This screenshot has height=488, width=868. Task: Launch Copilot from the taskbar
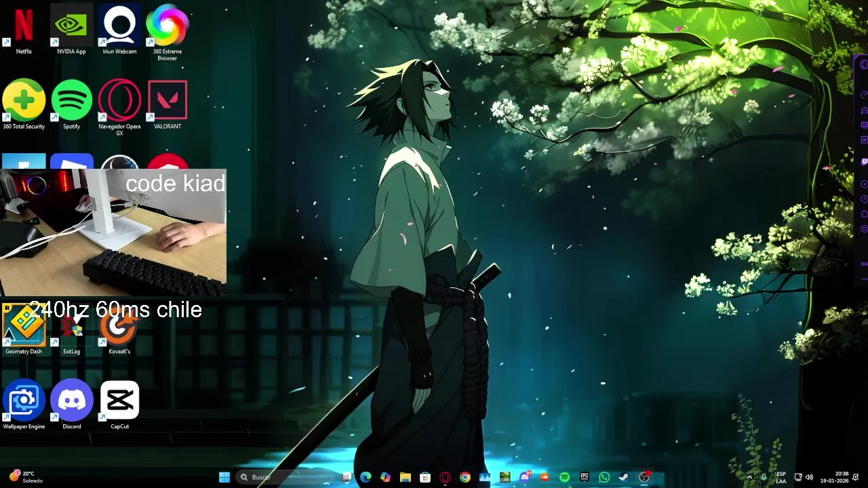pos(385,477)
